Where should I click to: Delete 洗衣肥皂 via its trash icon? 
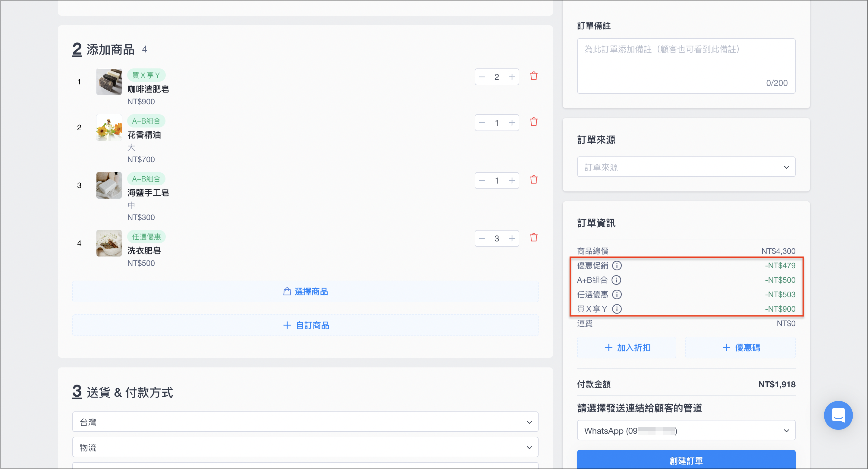(x=533, y=238)
